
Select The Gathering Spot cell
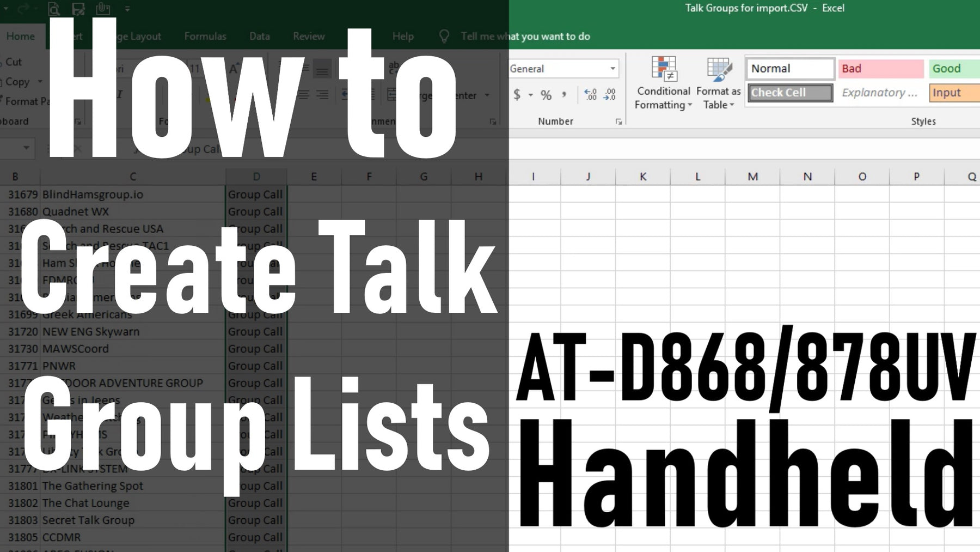point(133,486)
